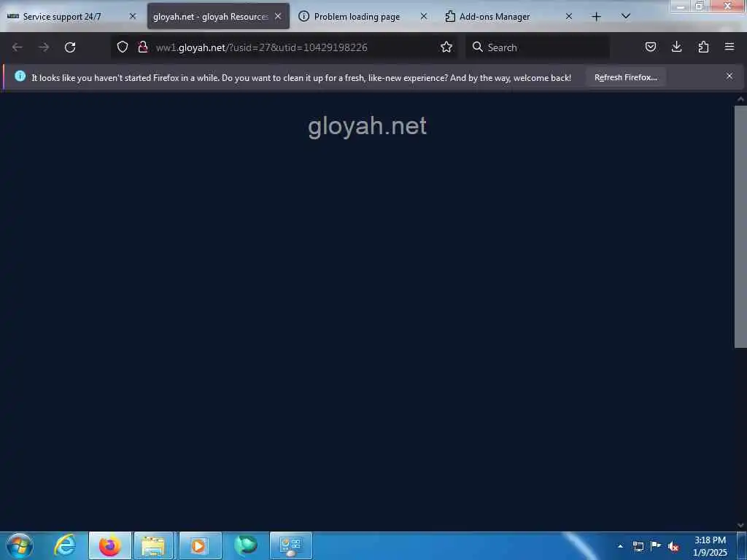Click the page vertical scrollbar thumb
The width and height of the screenshot is (747, 560).
[x=740, y=227]
